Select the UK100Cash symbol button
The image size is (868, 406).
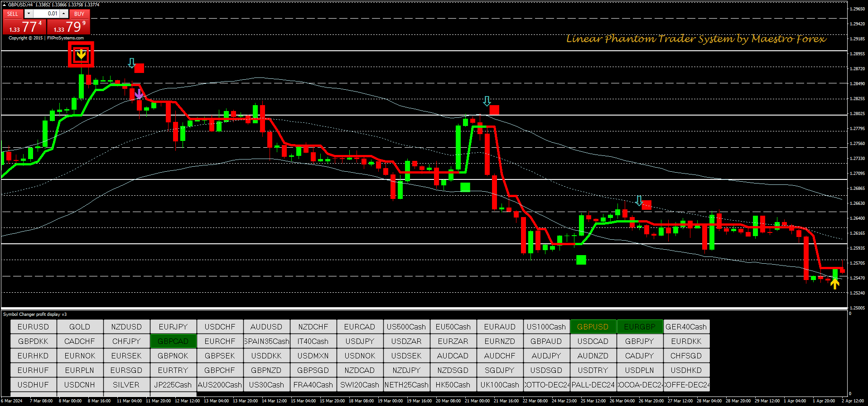(500, 385)
